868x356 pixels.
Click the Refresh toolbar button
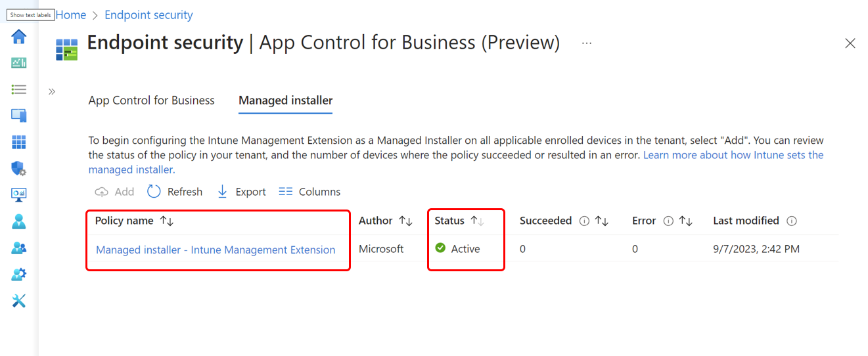point(175,192)
